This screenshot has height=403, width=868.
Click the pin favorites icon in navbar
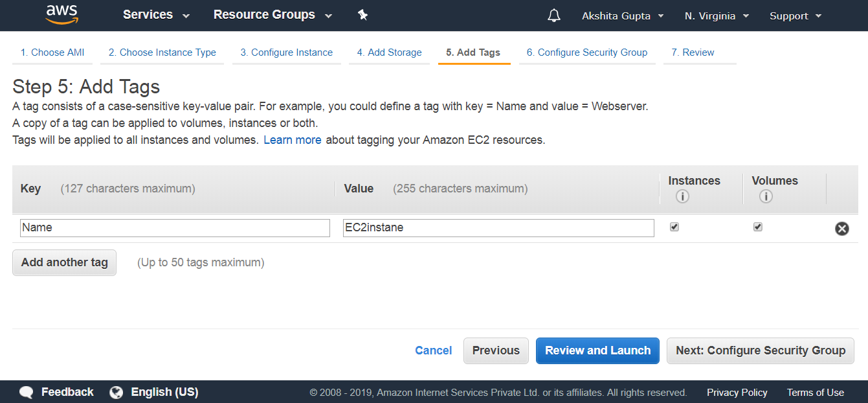tap(362, 15)
